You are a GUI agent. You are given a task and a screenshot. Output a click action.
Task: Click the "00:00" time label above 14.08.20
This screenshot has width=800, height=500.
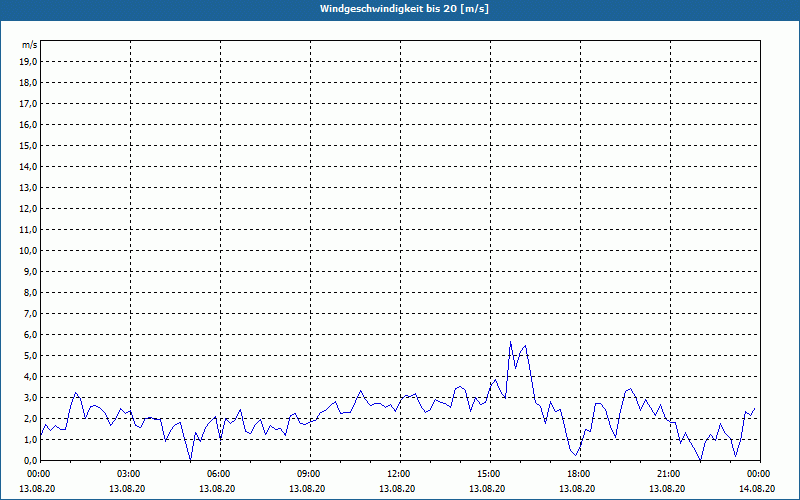coord(757,474)
